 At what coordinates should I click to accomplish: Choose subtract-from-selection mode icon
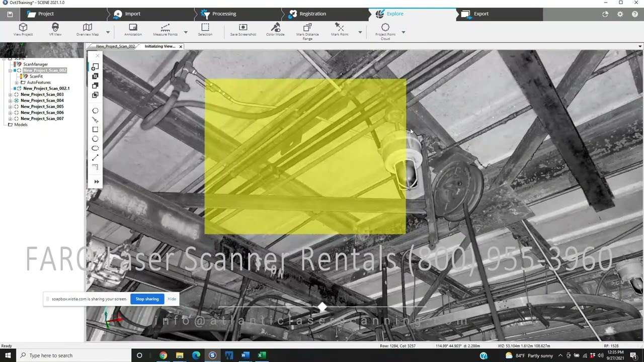pyautogui.click(x=95, y=85)
